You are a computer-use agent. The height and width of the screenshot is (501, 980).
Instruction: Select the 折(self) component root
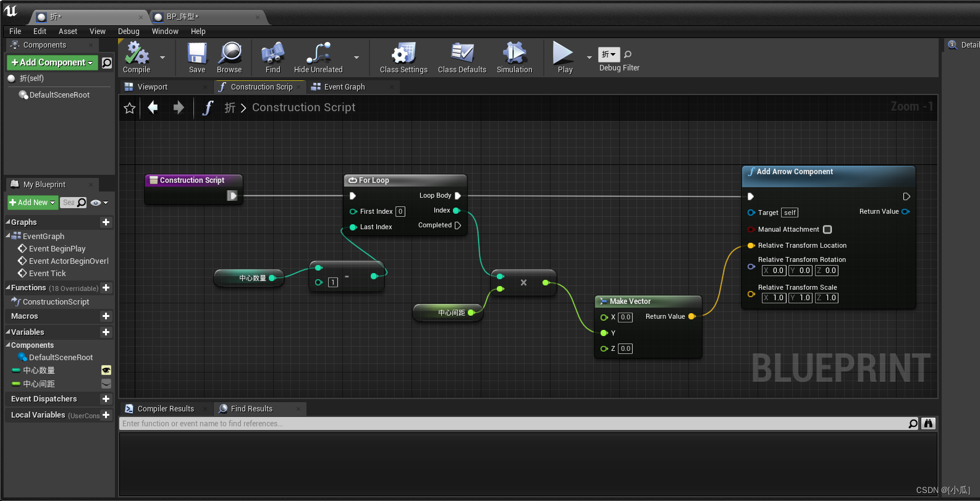point(32,78)
